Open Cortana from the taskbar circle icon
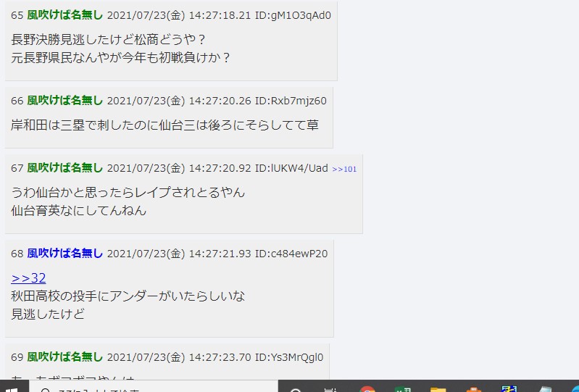This screenshot has width=579, height=392. (296, 389)
